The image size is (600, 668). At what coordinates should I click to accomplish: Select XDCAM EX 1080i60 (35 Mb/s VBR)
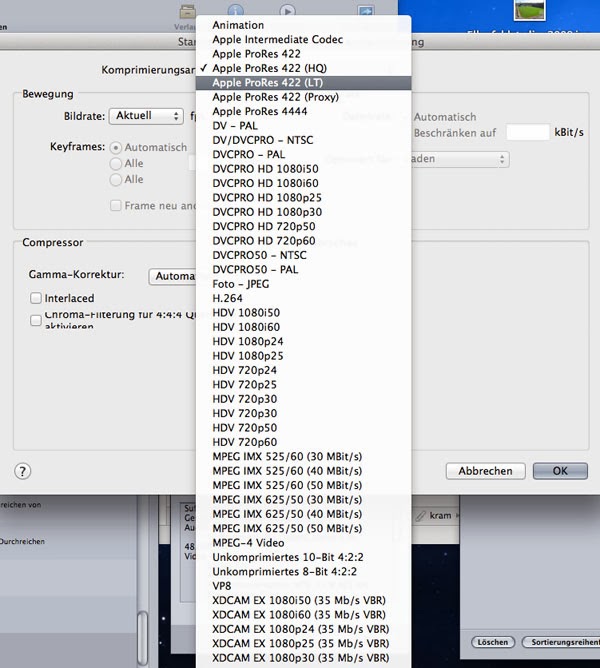pyautogui.click(x=303, y=615)
